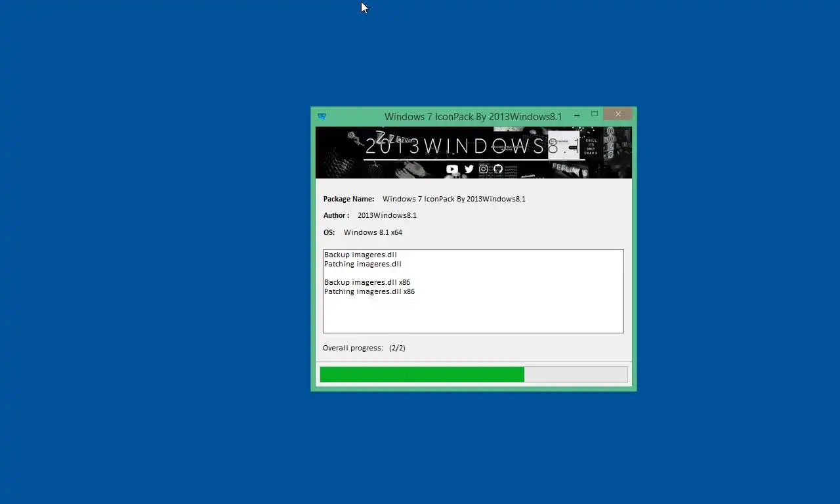The width and height of the screenshot is (840, 504).
Task: Click the 'Patching imageres.dll' log line without x86
Action: (362, 264)
